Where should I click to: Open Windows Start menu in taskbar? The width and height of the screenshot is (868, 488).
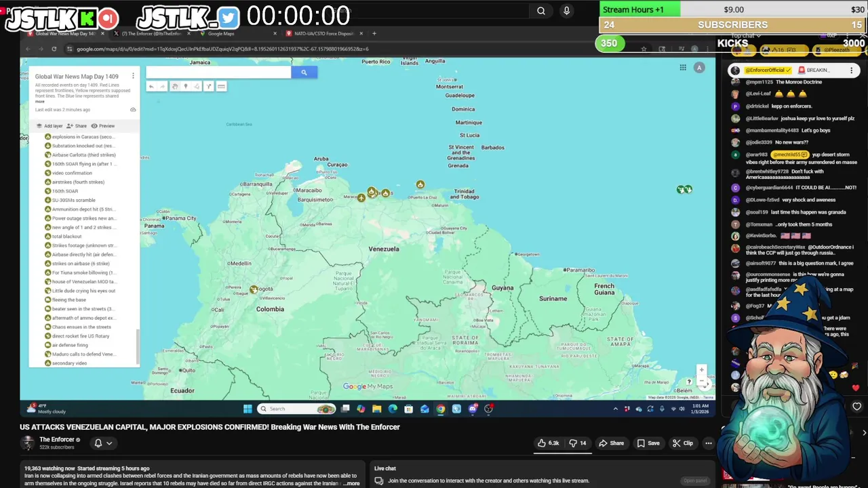[x=248, y=409]
